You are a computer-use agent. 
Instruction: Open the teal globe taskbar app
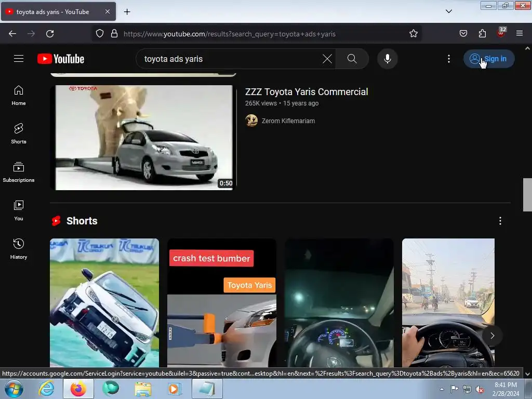pyautogui.click(x=111, y=389)
